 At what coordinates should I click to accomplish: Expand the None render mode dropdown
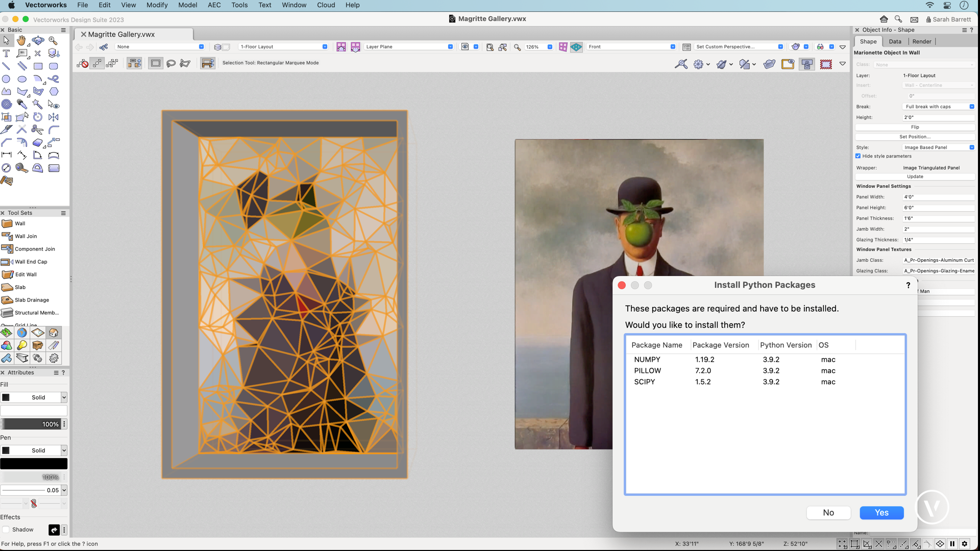(x=201, y=46)
